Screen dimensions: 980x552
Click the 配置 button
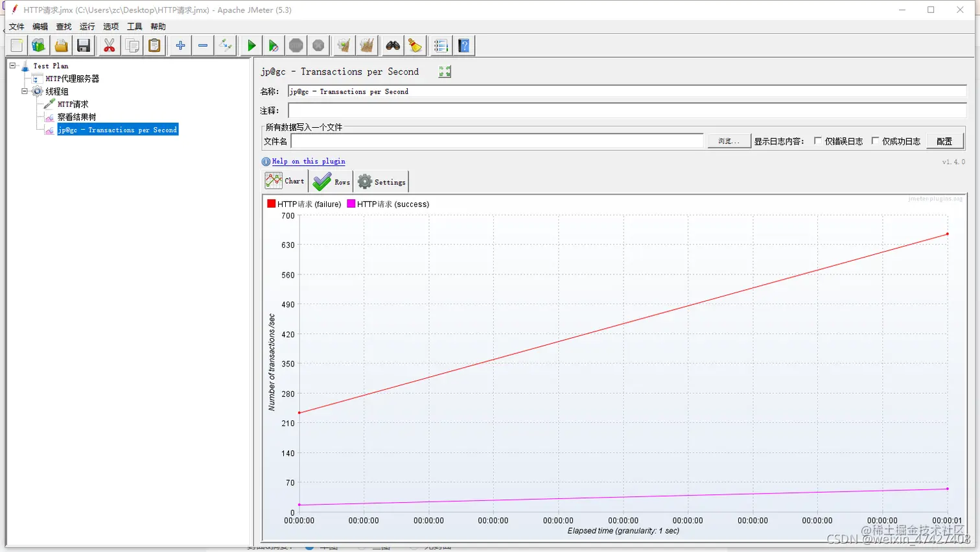944,141
